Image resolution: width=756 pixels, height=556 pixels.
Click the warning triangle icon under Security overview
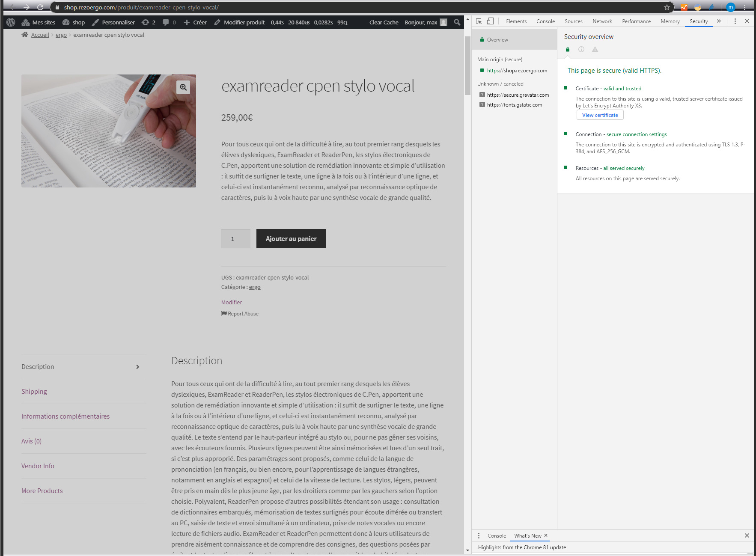pyautogui.click(x=595, y=50)
